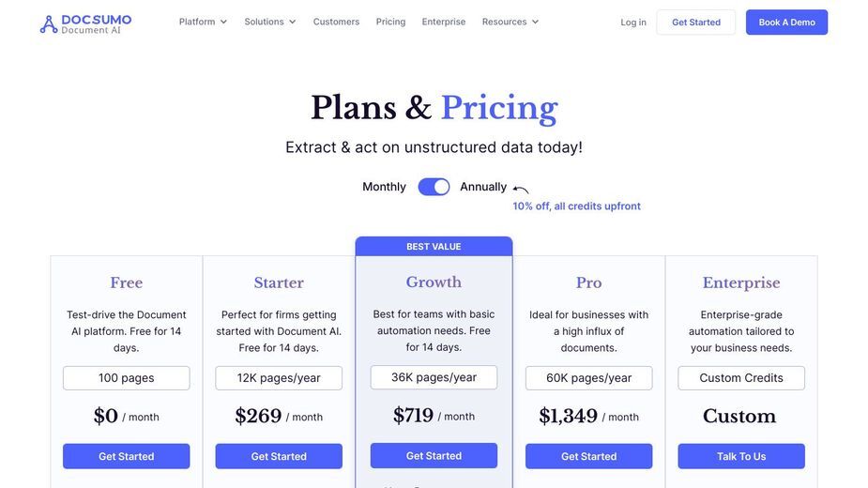
Task: Get Started with the Pro plan
Action: point(588,456)
